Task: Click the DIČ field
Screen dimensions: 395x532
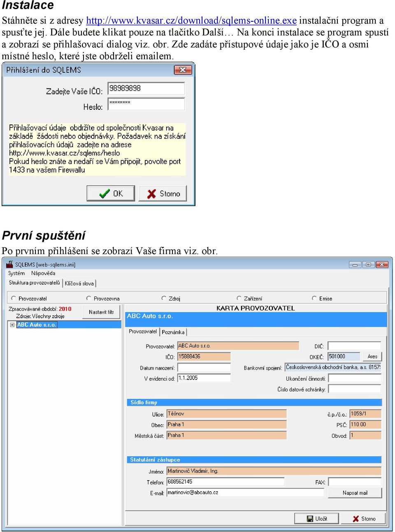Action: pos(354,346)
